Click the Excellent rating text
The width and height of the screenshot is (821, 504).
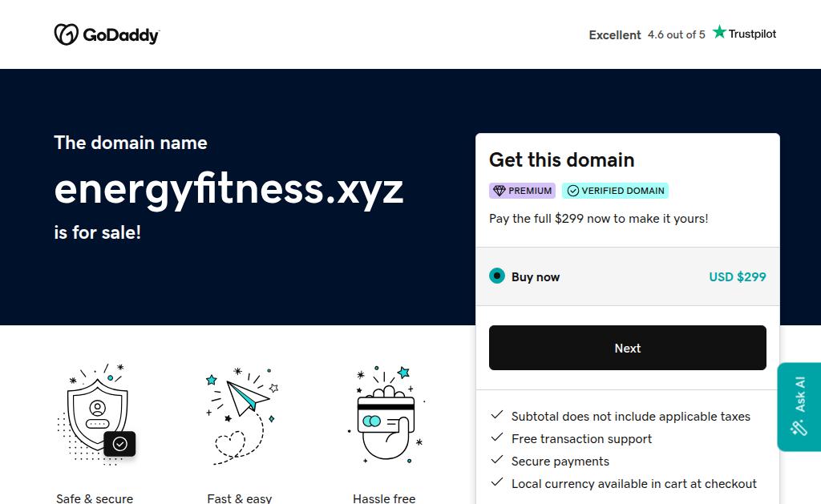point(615,35)
